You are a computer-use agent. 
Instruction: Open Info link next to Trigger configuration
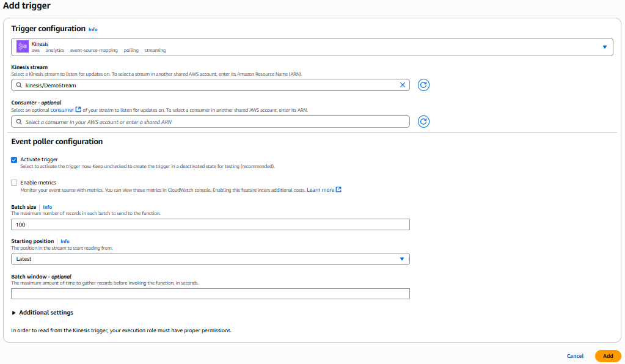point(93,29)
